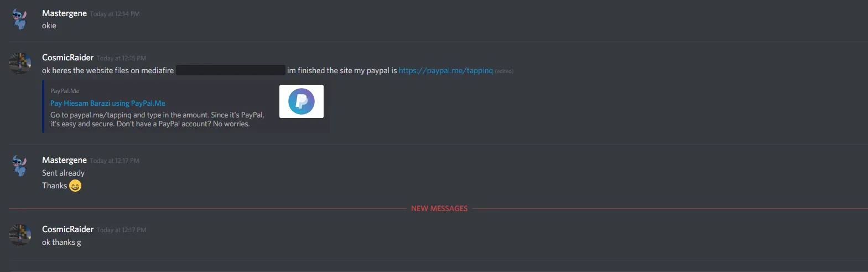Click the 'Today at 12:15 PM' timestamp
The width and height of the screenshot is (868, 272).
point(122,58)
